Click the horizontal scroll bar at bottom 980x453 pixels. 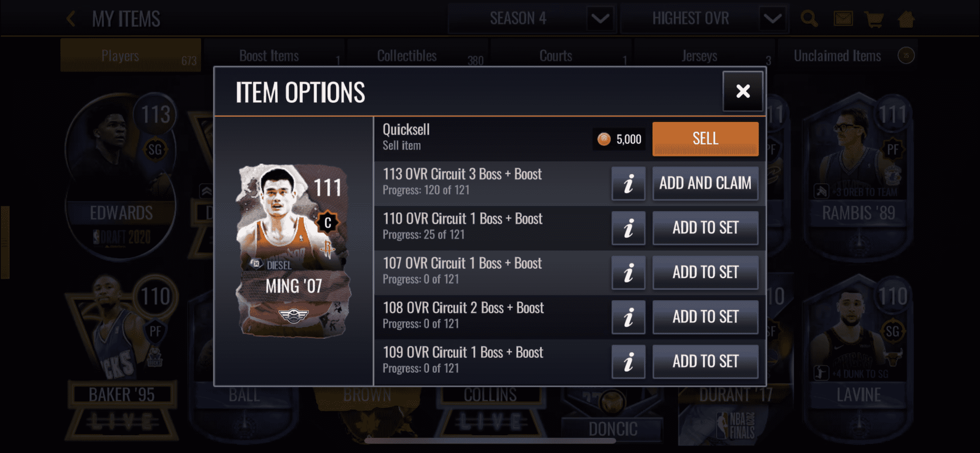(490, 441)
